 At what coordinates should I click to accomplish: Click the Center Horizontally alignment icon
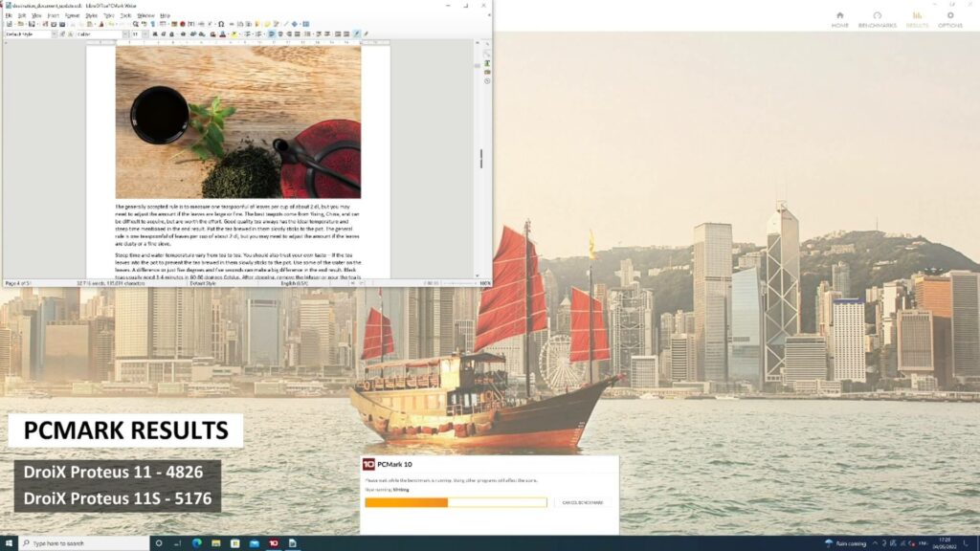280,34
